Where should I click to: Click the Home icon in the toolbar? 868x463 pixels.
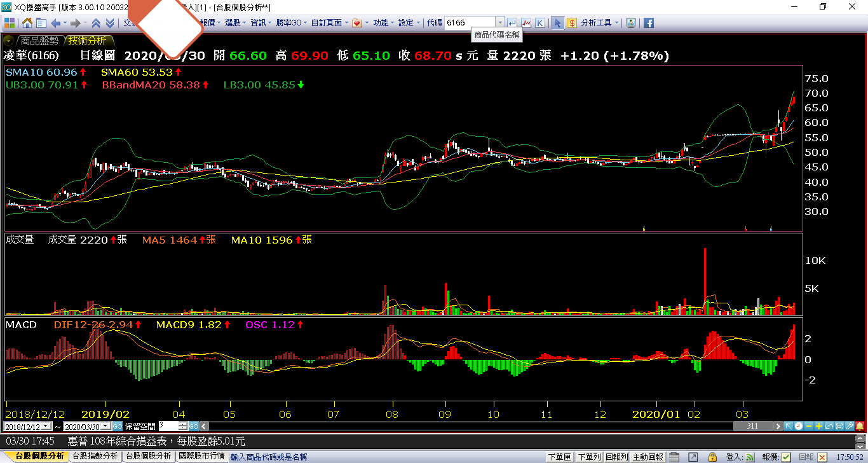[x=27, y=23]
